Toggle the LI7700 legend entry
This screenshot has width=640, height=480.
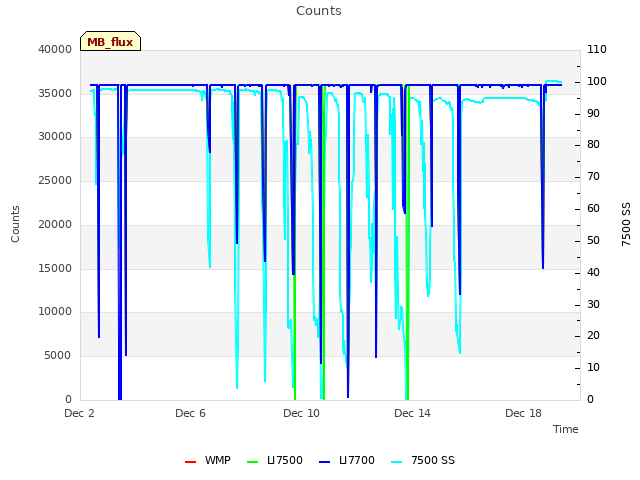pyautogui.click(x=347, y=460)
